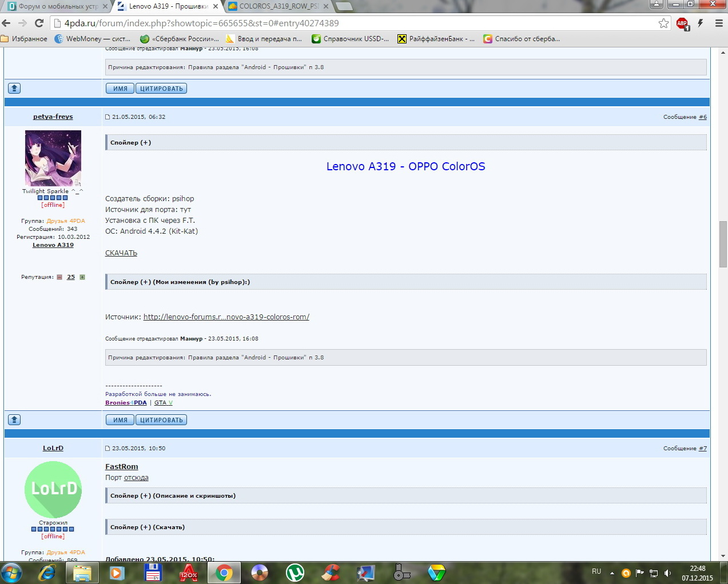Click the address bar URL field
Screen dimensions: 728x584
(343, 23)
